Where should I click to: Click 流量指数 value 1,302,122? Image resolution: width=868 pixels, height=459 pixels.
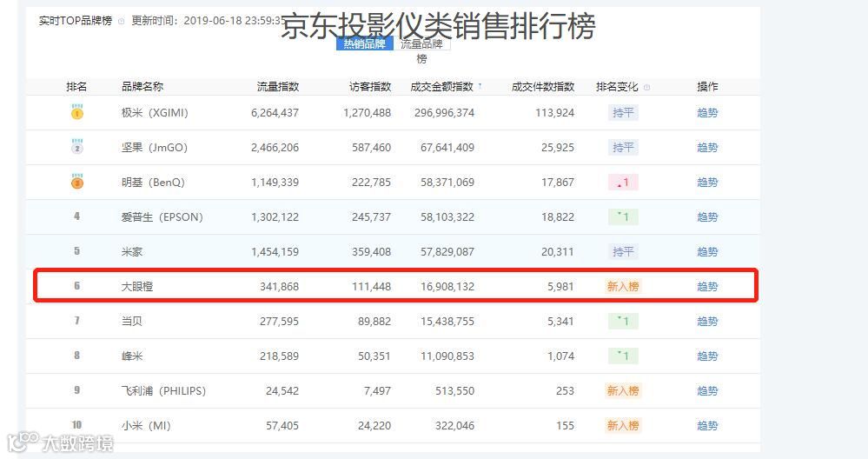[x=275, y=217]
